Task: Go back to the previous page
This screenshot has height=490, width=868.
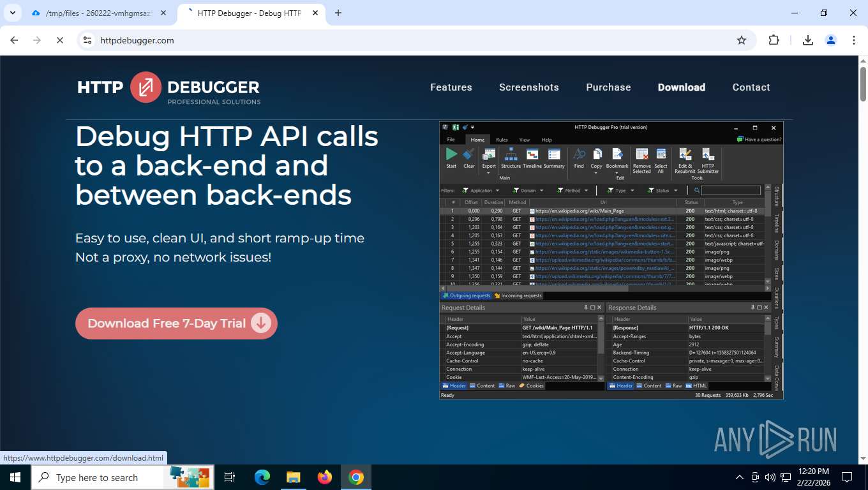Action: pos(14,40)
